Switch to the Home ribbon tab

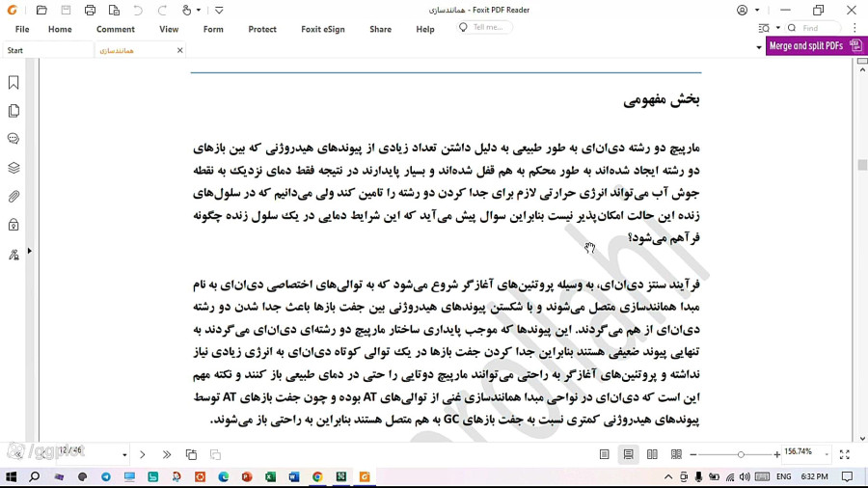click(x=60, y=29)
